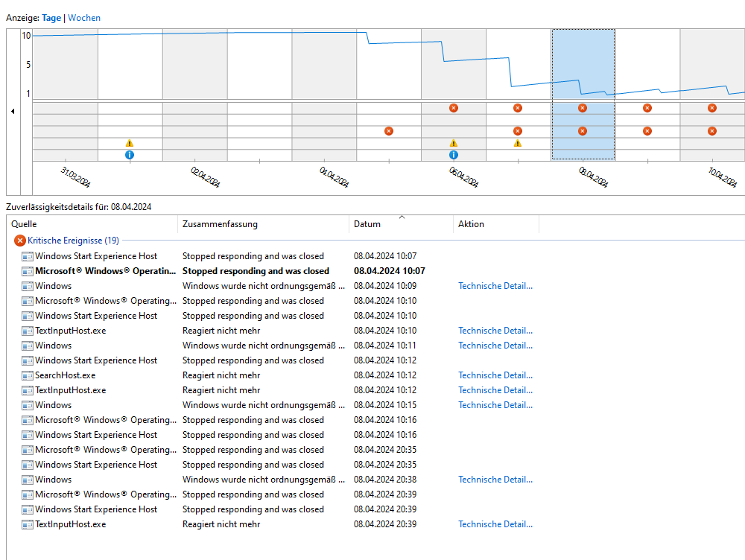The image size is (745, 560).
Task: Click the red critical icon on 06.04.2024
Action: 453,108
